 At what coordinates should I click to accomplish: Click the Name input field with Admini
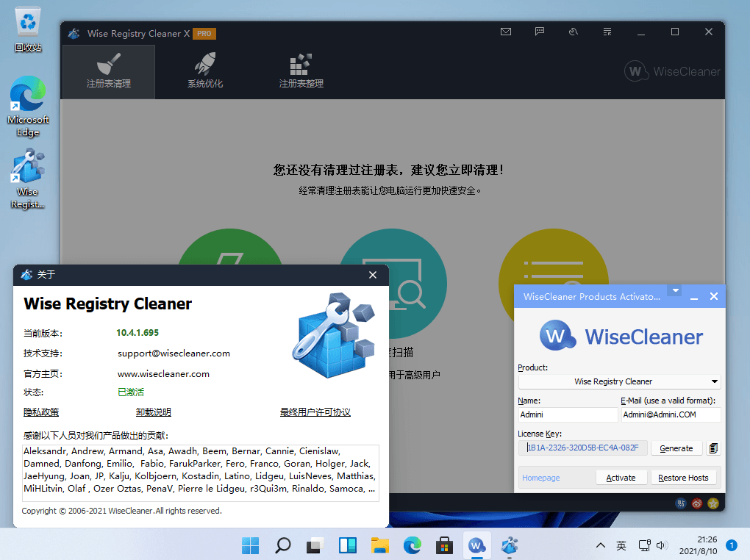click(x=568, y=414)
